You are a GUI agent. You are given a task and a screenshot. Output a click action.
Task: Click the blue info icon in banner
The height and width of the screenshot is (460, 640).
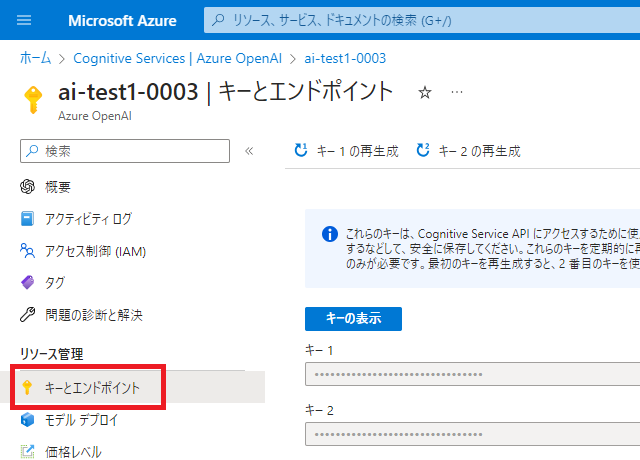[330, 234]
